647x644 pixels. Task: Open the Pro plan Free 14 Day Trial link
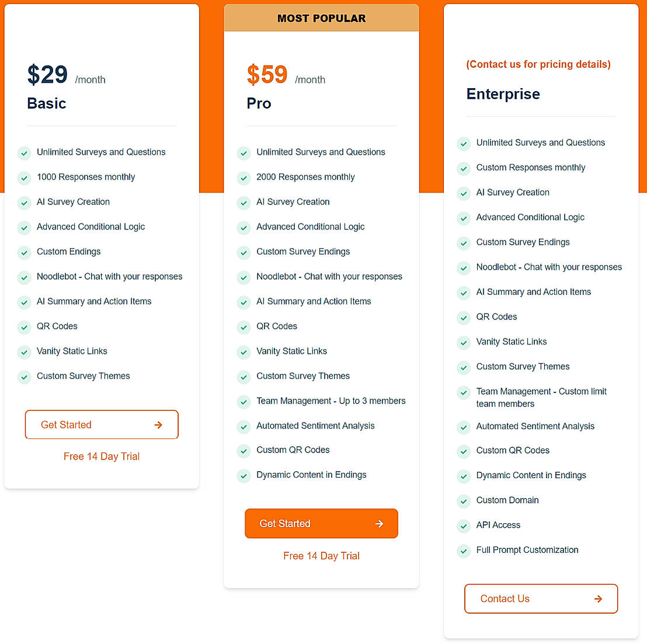click(x=321, y=556)
